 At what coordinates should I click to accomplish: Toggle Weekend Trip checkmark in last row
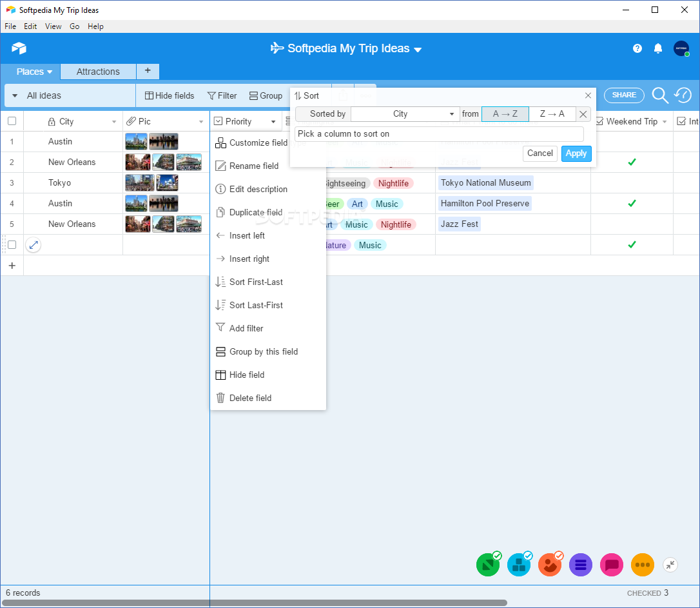click(632, 244)
